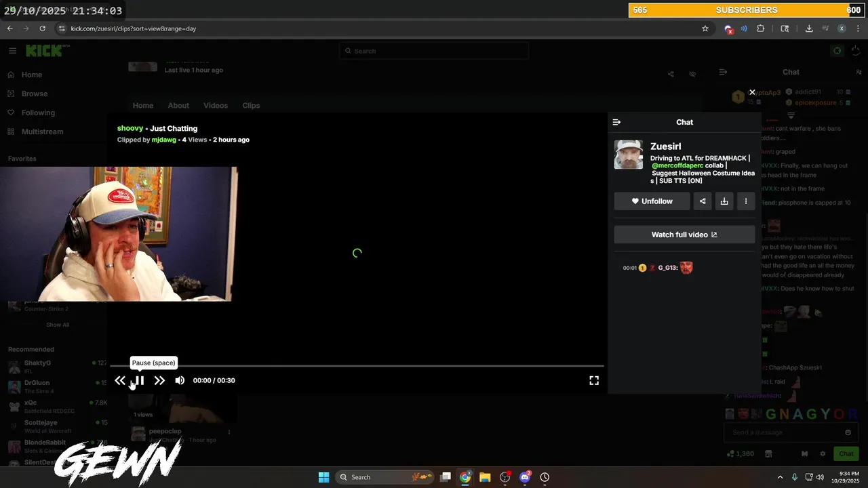Click the Kick search field
868x488 pixels.
click(x=434, y=51)
